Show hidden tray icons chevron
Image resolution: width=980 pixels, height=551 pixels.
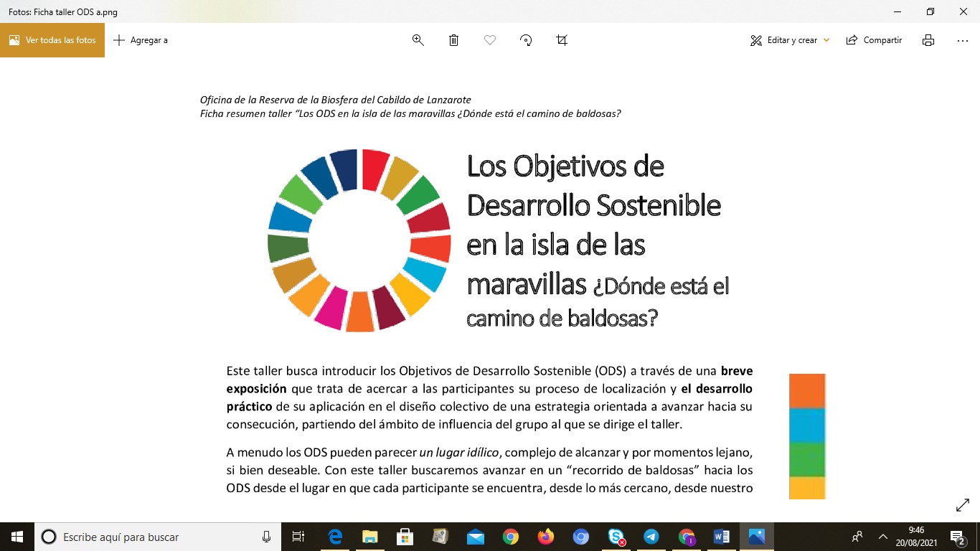pos(883,537)
